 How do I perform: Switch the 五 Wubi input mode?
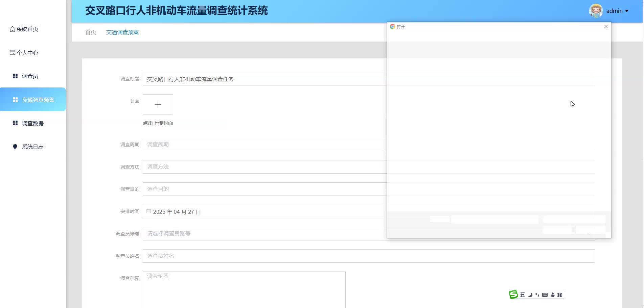pyautogui.click(x=523, y=295)
